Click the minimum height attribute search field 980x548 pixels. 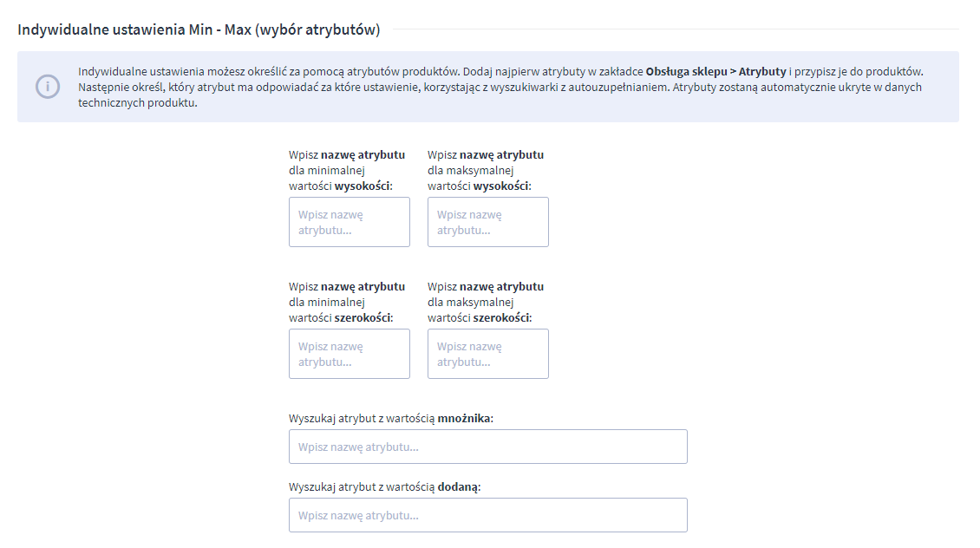click(349, 222)
